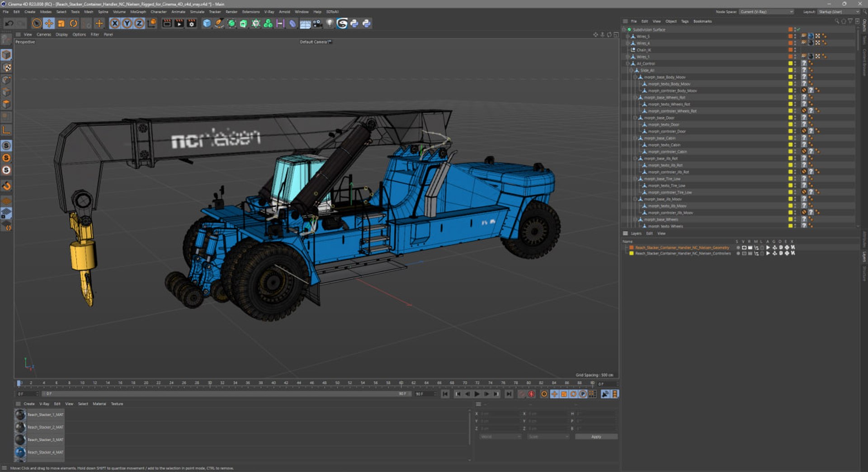Toggle render flag of Geometry layer

click(x=750, y=248)
